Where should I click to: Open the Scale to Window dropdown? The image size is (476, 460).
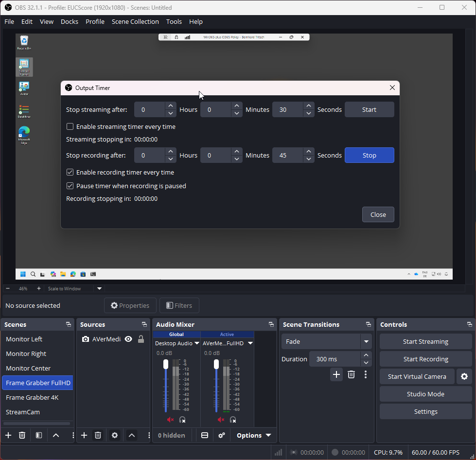click(x=99, y=288)
